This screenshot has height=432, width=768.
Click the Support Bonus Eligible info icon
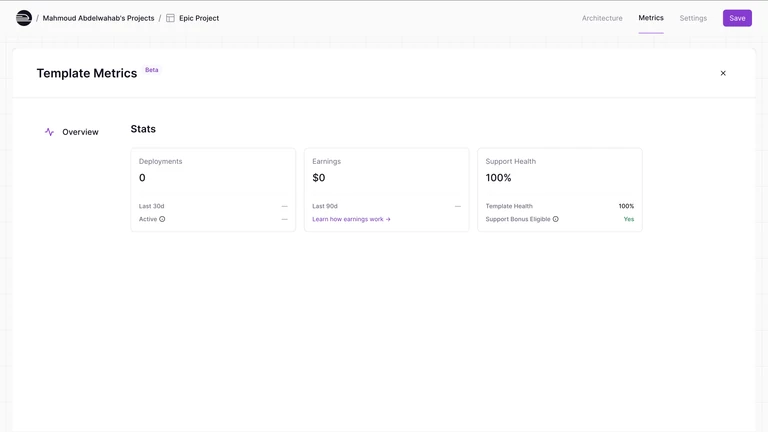[555, 219]
